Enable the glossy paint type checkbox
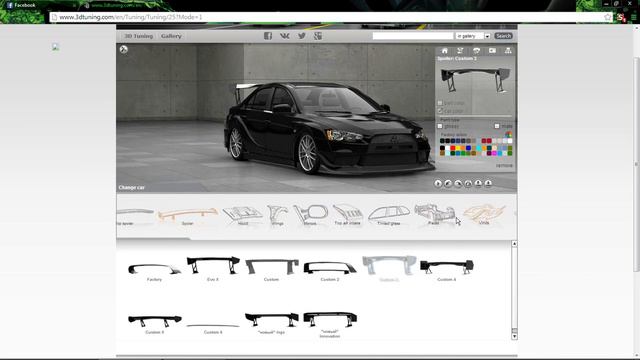 pos(440,127)
